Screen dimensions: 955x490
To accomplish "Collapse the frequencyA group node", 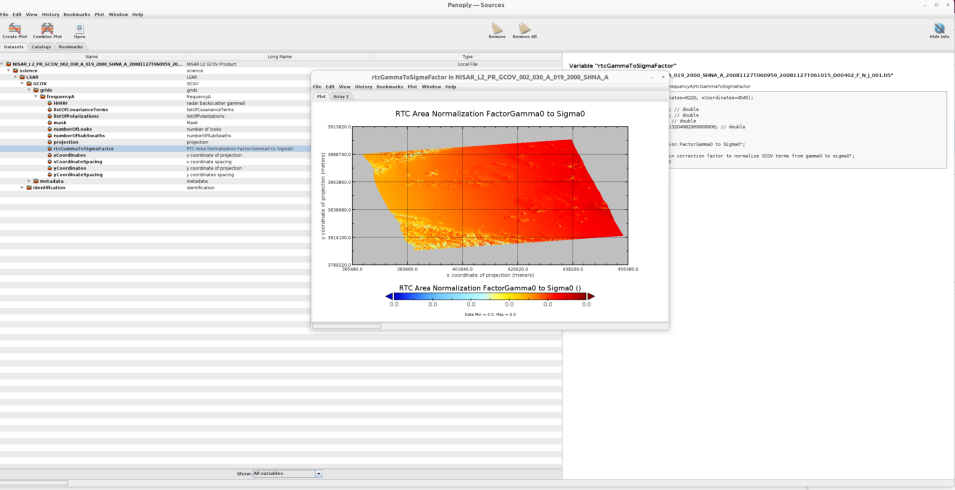I will pos(36,97).
